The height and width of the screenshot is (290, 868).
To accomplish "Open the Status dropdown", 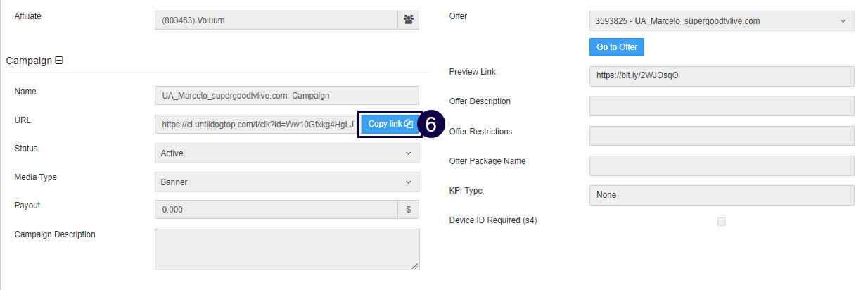I will (x=286, y=153).
